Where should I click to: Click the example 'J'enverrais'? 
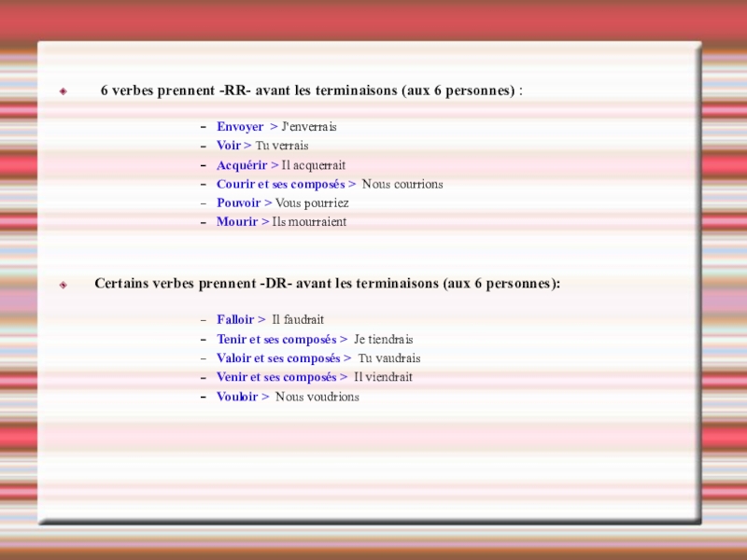coord(309,127)
